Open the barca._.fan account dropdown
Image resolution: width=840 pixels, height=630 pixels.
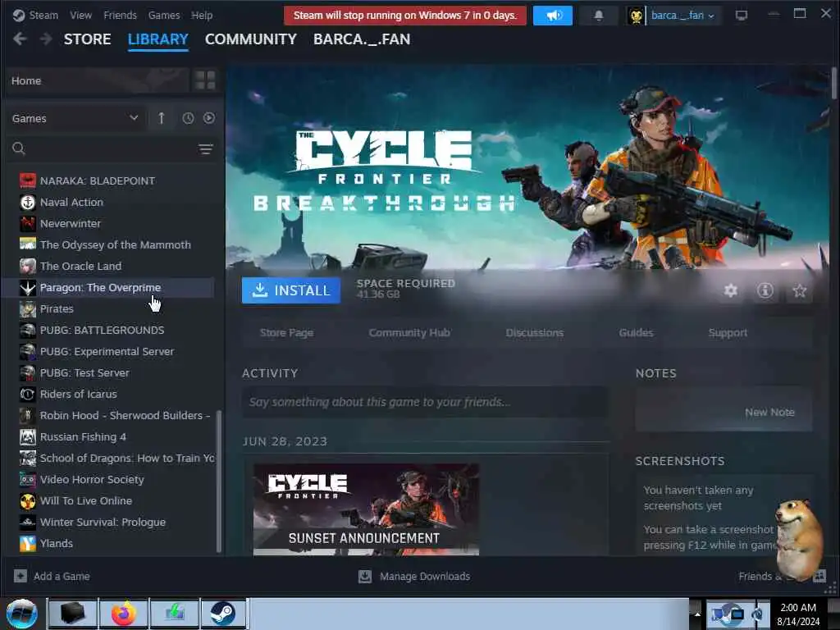coord(683,16)
